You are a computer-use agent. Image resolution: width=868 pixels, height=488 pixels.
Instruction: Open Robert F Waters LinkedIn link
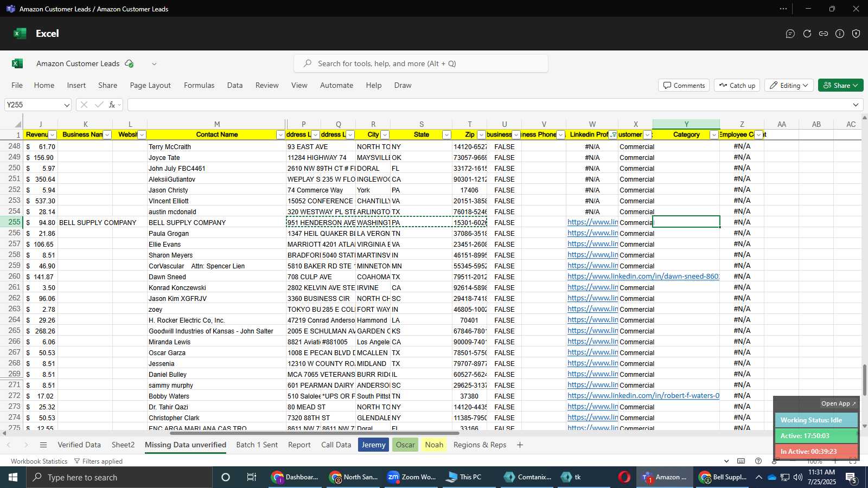[643, 396]
